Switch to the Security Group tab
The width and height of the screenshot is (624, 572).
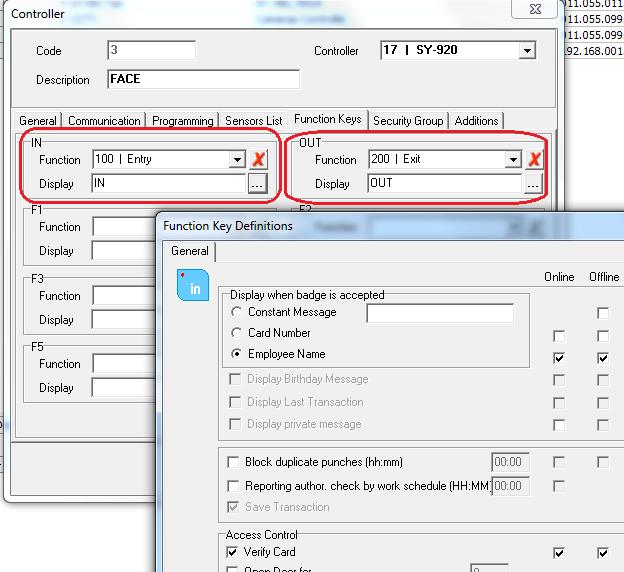[x=408, y=121]
